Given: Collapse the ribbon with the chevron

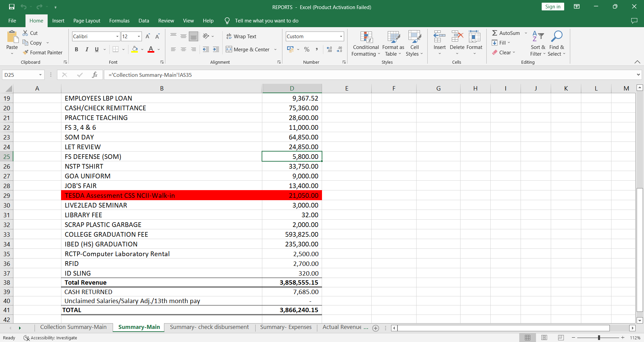Looking at the screenshot, I should pyautogui.click(x=637, y=62).
